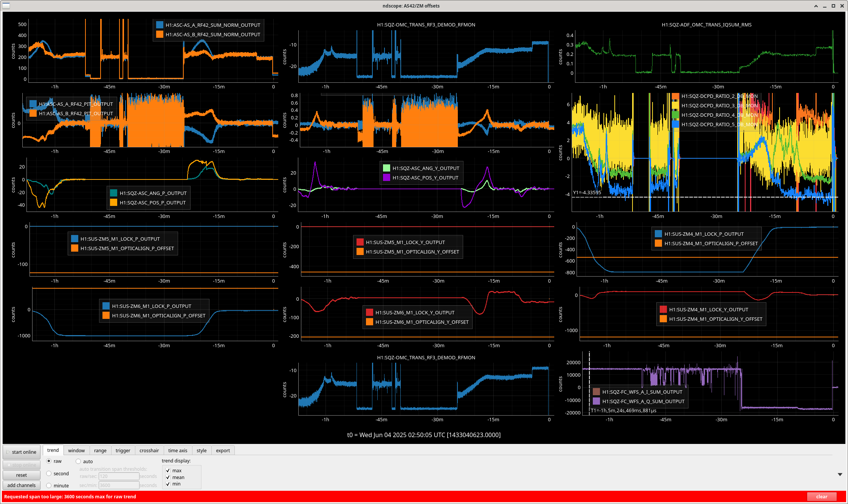This screenshot has width=848, height=504.
Task: Shade the window with the up-arrow icon
Action: pos(816,6)
